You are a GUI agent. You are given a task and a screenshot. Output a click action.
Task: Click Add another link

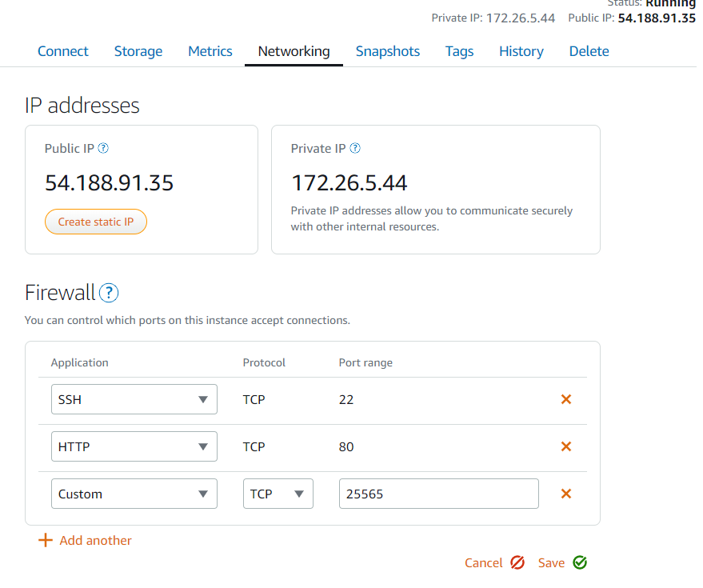[95, 540]
